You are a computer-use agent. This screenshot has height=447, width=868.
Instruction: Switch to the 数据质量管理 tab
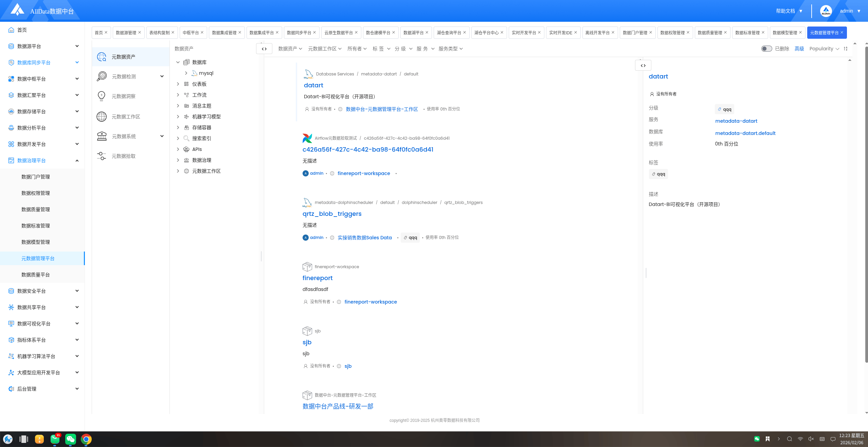click(x=710, y=33)
